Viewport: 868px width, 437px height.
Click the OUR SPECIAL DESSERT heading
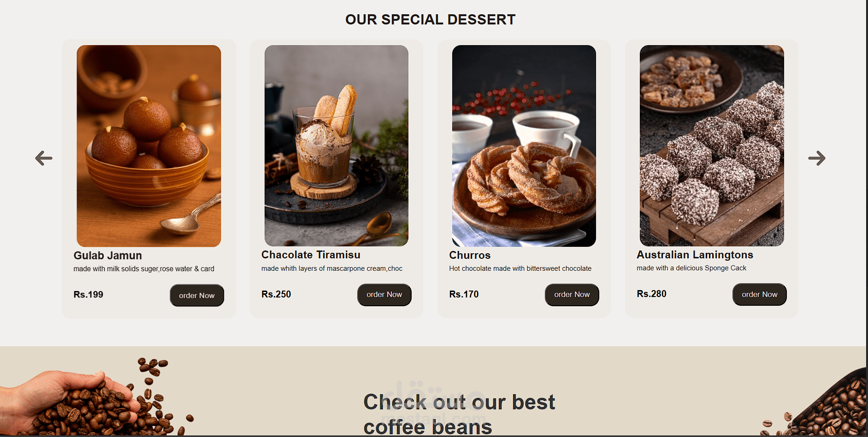(431, 19)
